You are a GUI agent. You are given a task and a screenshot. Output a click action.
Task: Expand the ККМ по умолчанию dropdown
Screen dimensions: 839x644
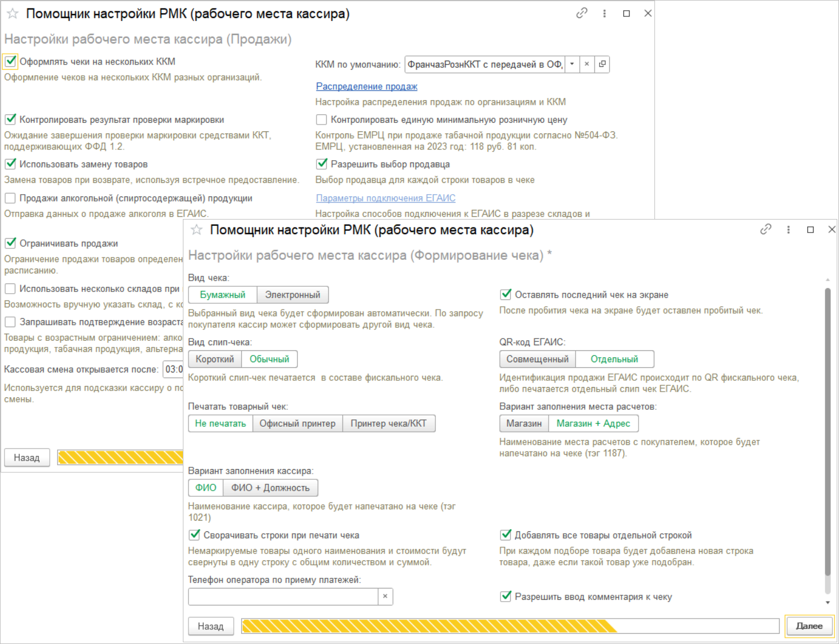pyautogui.click(x=572, y=65)
